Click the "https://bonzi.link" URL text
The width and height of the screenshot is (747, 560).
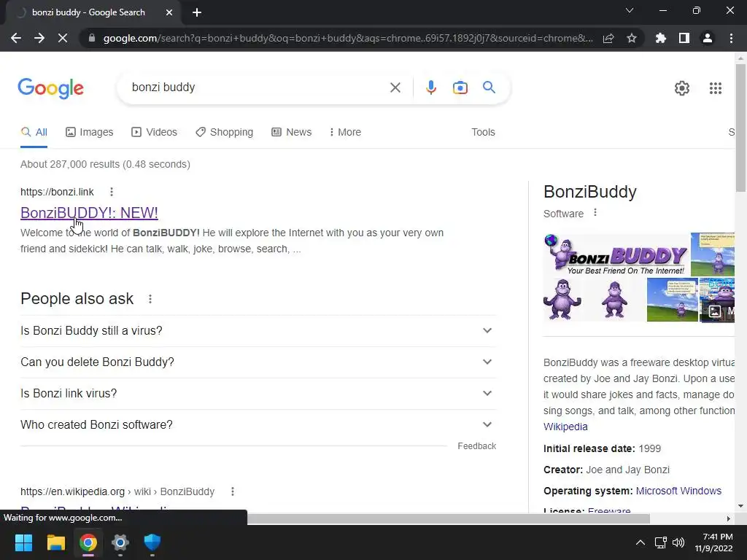[57, 192]
